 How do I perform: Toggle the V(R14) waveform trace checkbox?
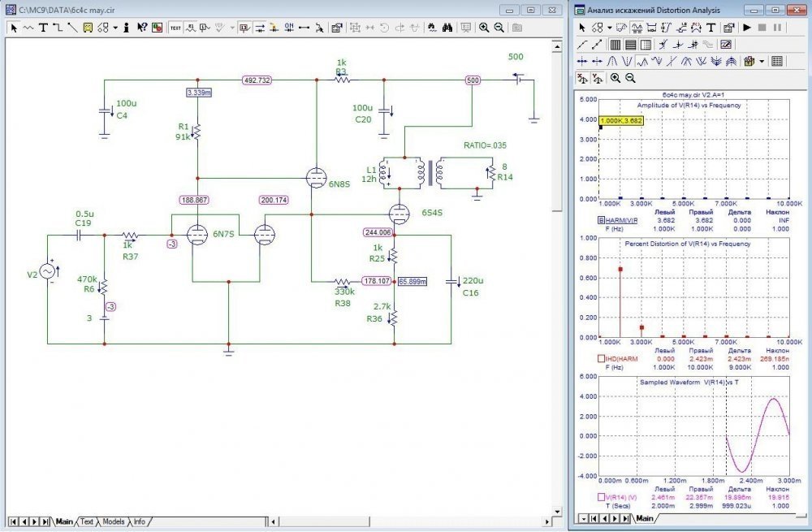601,496
